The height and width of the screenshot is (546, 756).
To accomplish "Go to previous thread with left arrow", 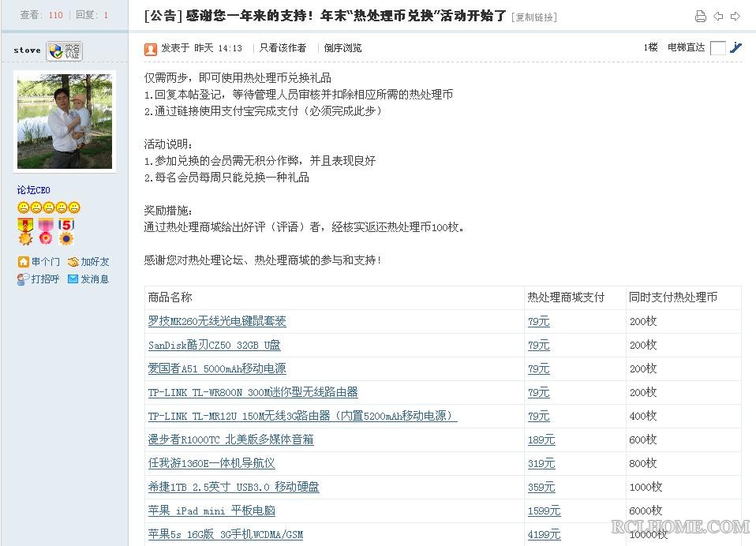I will pyautogui.click(x=718, y=17).
